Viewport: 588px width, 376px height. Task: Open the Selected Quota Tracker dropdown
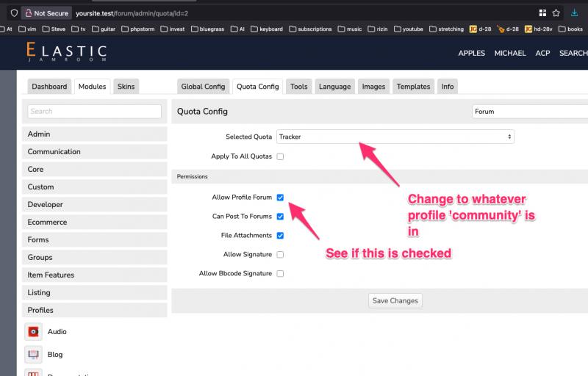[395, 137]
